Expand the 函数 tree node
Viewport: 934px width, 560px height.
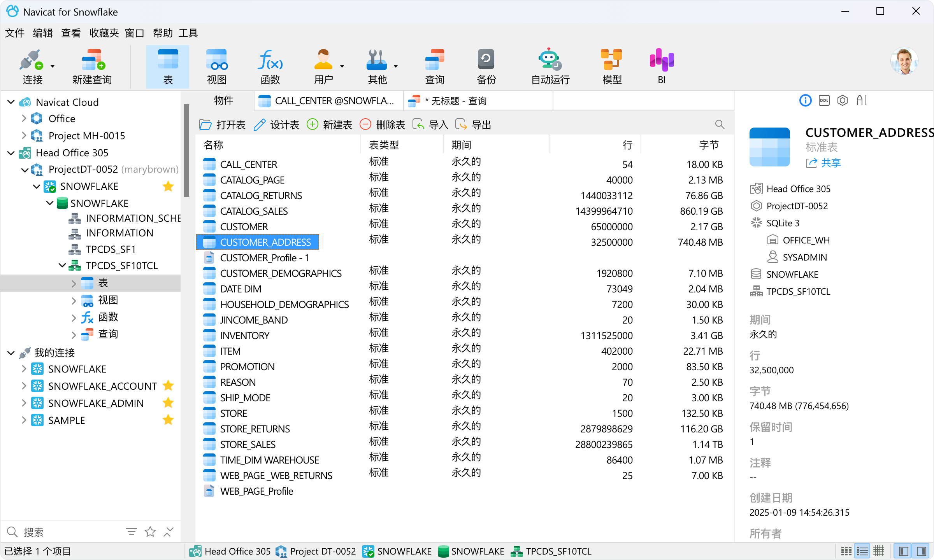tap(74, 318)
